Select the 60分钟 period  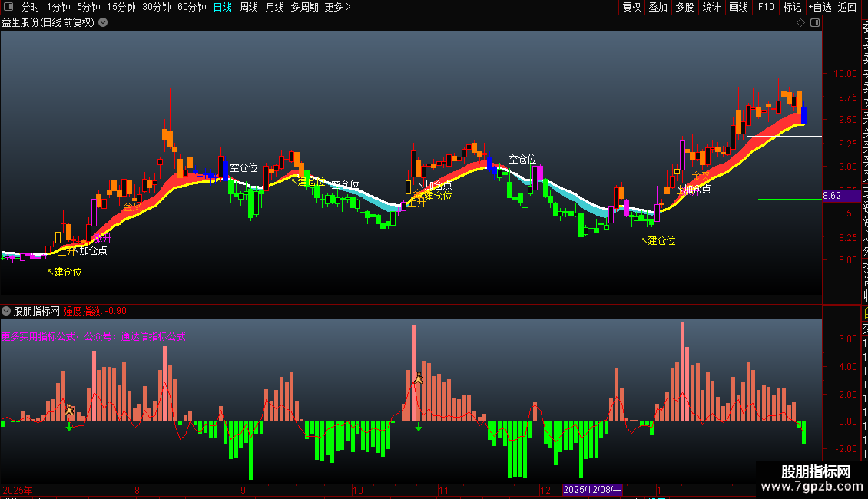tap(191, 7)
